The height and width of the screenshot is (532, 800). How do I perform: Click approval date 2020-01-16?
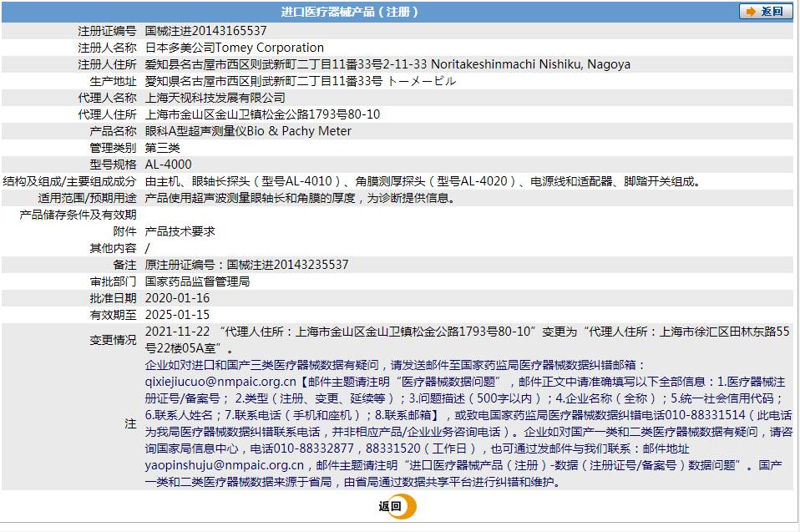pos(178,298)
